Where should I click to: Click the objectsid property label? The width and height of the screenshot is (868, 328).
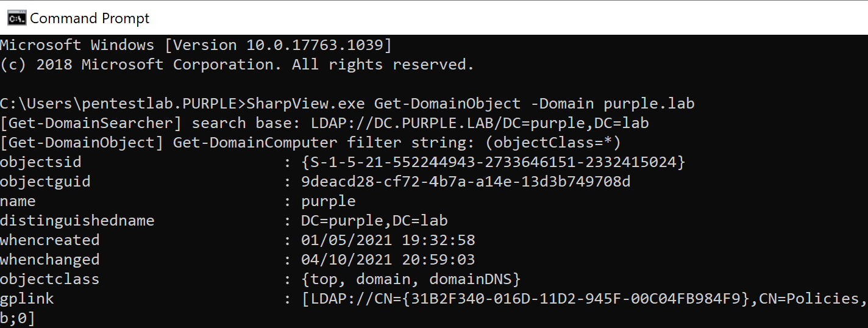pyautogui.click(x=40, y=162)
